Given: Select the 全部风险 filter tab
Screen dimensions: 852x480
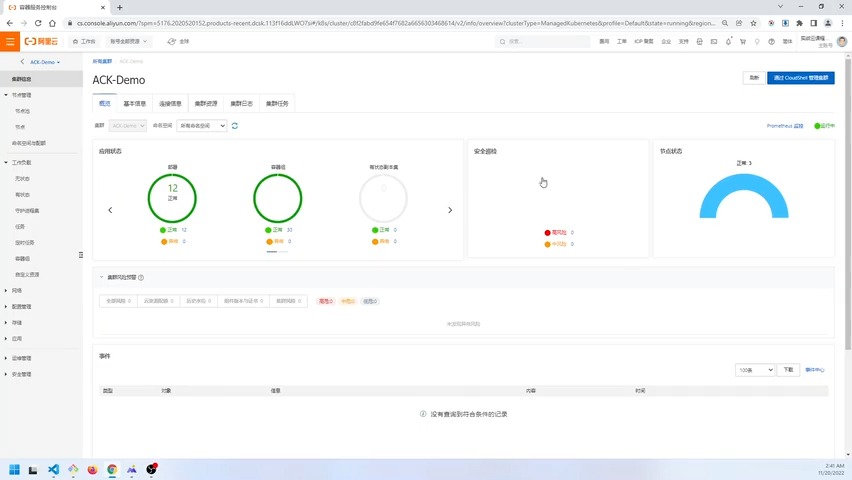Looking at the screenshot, I should (118, 301).
